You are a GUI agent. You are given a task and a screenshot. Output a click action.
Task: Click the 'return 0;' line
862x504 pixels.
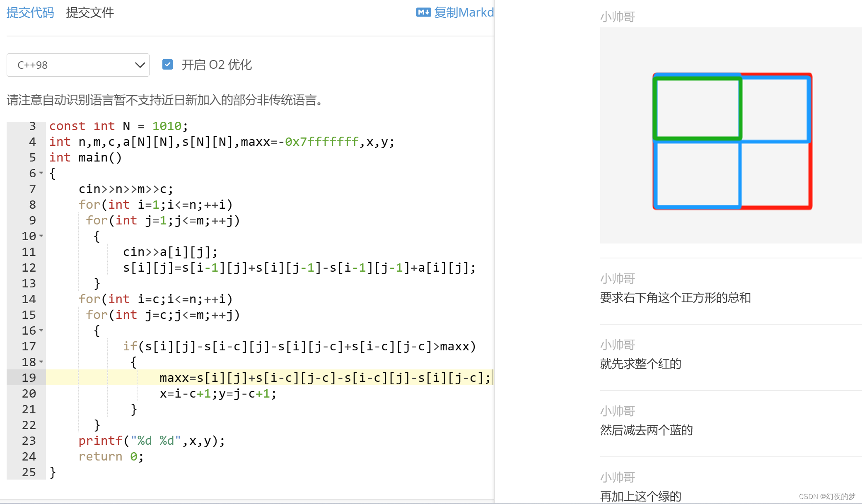[111, 456]
